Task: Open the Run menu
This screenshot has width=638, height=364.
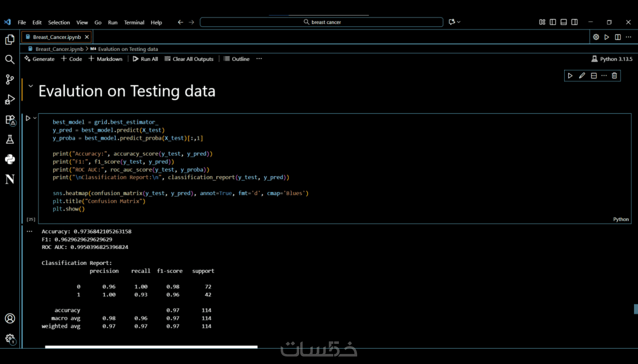Action: tap(113, 22)
